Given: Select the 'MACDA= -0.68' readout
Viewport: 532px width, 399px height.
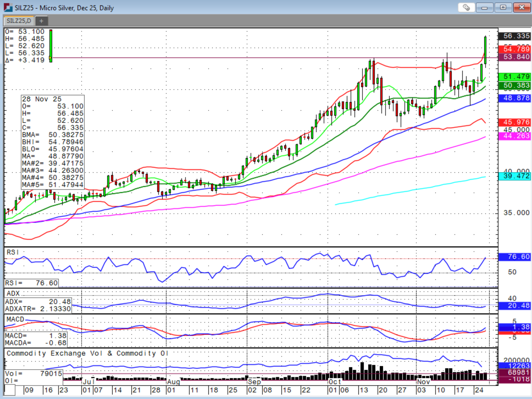Looking at the screenshot, I should (36, 343).
